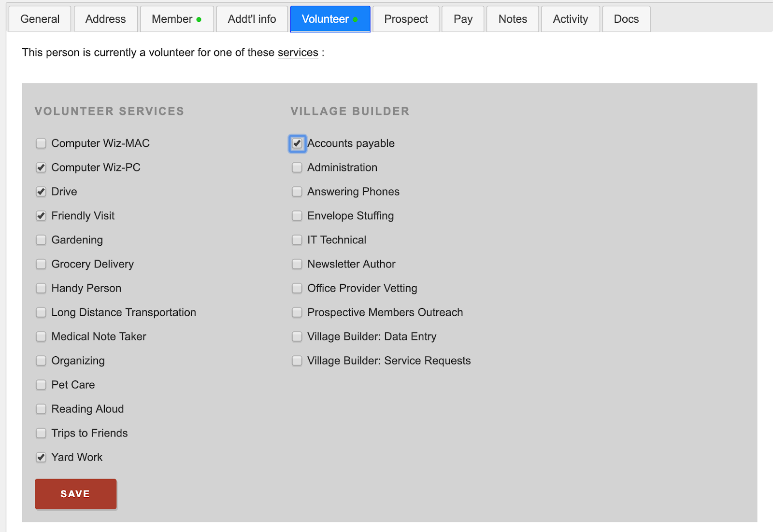Image resolution: width=773 pixels, height=532 pixels.
Task: Uncheck the Friendly Visit option
Action: [x=41, y=216]
